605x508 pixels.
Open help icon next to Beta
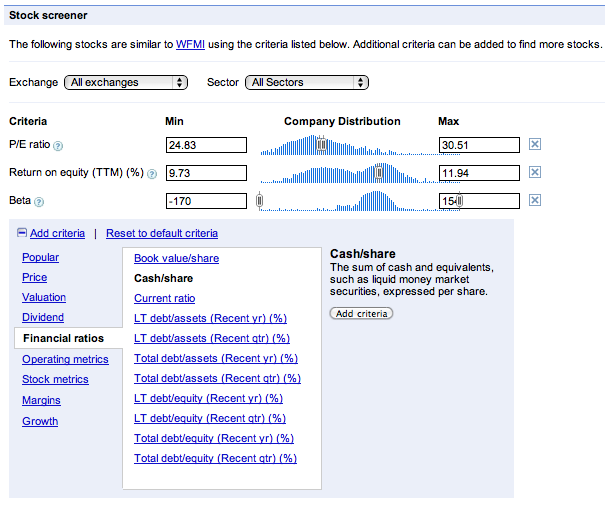pos(39,202)
